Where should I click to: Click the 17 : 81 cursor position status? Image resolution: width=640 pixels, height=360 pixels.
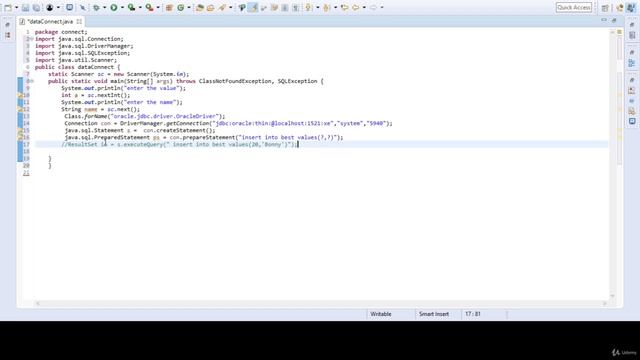point(473,314)
